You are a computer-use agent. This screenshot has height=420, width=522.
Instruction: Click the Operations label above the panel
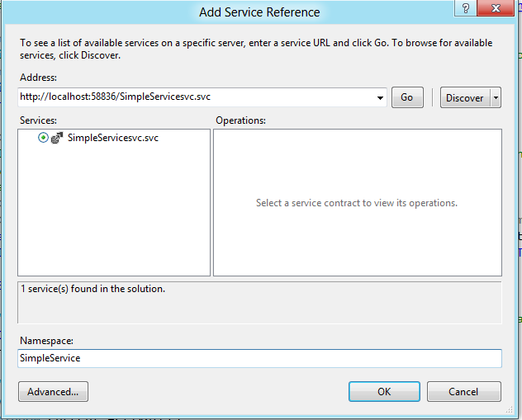click(240, 120)
